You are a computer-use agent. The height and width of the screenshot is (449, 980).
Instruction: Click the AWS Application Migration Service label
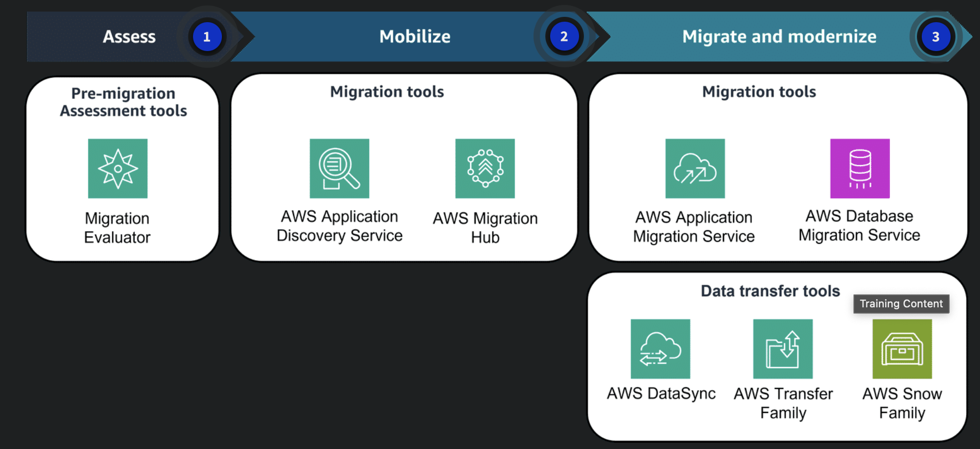pyautogui.click(x=694, y=227)
